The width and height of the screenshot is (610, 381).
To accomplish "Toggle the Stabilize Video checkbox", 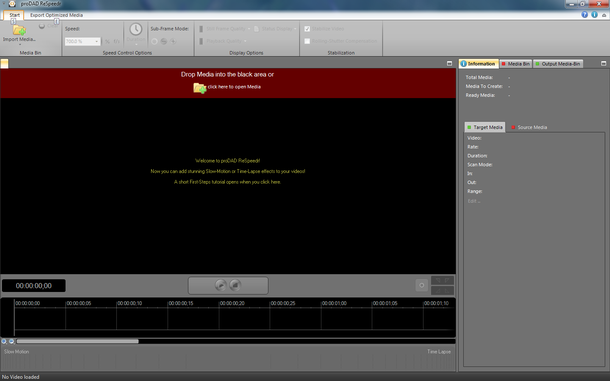I will [x=307, y=29].
